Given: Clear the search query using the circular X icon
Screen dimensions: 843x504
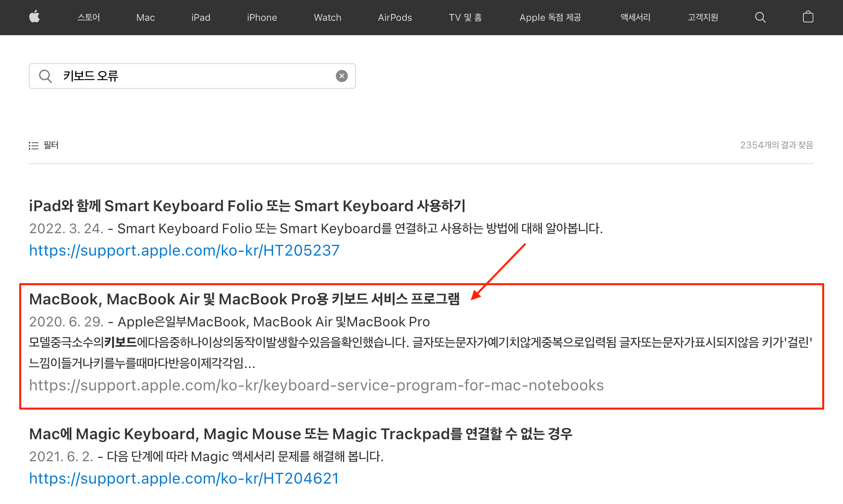Looking at the screenshot, I should [341, 76].
